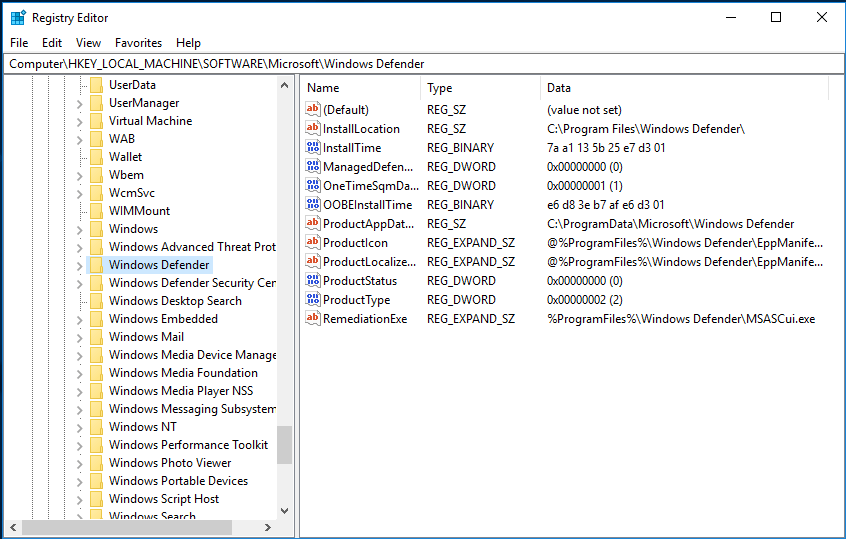Expand the Virtual Machine key
The width and height of the screenshot is (846, 539).
79,121
